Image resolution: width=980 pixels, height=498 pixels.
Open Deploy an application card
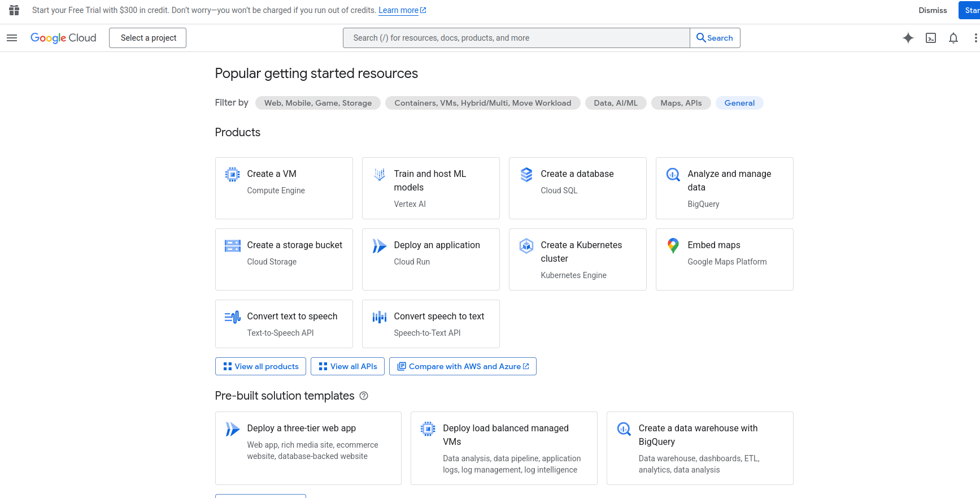pyautogui.click(x=431, y=259)
